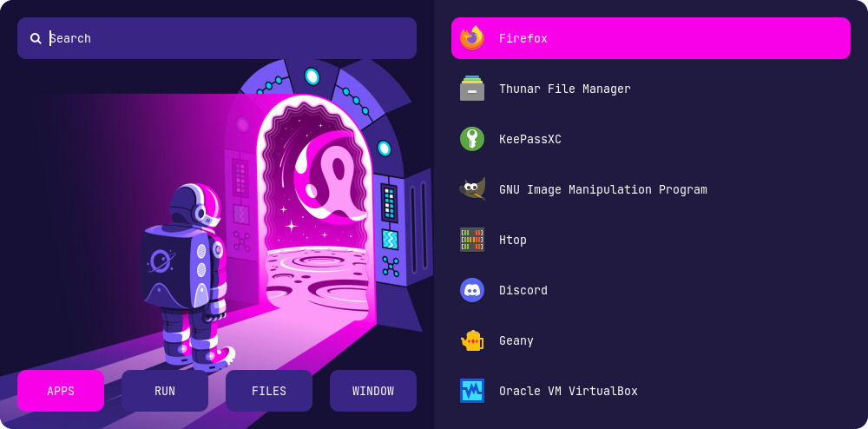Select the WINDOW mode tab
Image resolution: width=868 pixels, height=429 pixels.
[x=373, y=391]
